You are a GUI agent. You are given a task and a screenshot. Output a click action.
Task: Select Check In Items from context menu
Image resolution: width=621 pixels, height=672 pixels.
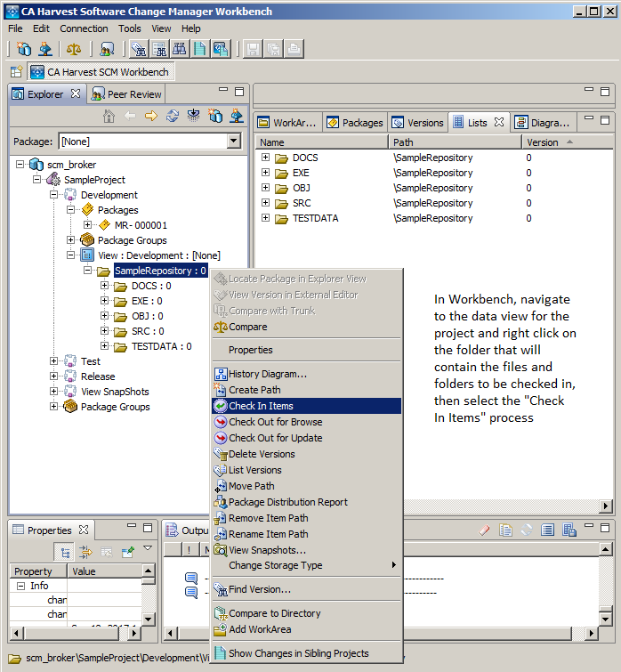(x=261, y=406)
